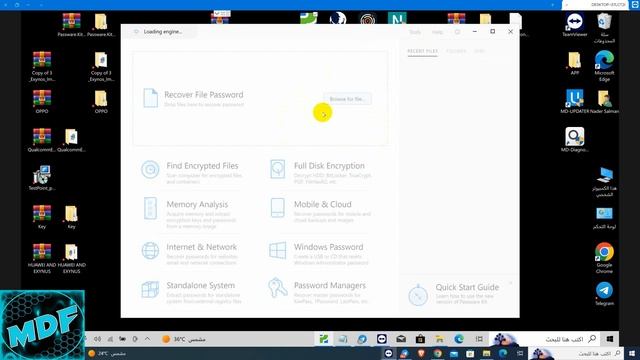Select the Qualcomm WinRAR archive on desktop
Image resolution: width=640 pixels, height=360 pixels.
(42, 140)
